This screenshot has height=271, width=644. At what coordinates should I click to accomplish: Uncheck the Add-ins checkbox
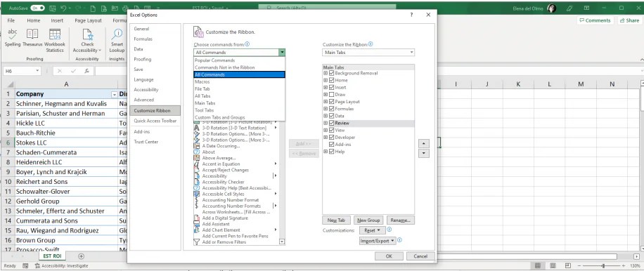pos(331,145)
